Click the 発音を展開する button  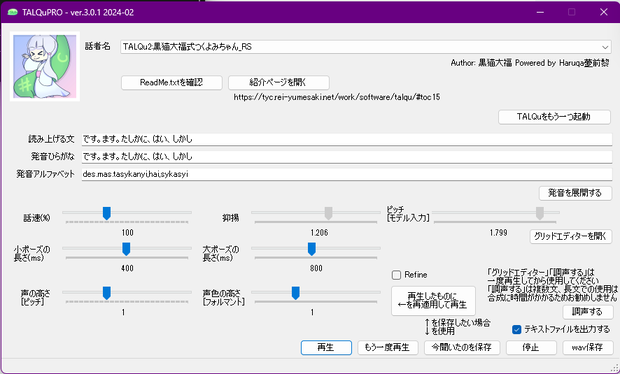[x=575, y=193]
